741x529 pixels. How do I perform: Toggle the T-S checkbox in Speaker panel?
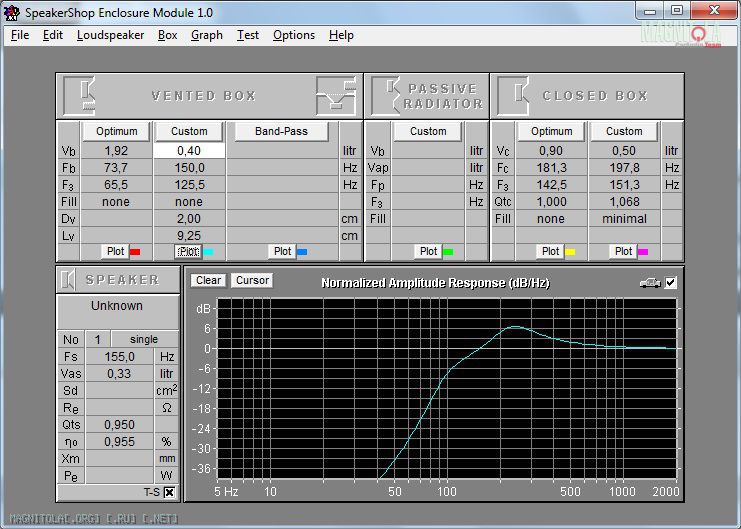[169, 493]
